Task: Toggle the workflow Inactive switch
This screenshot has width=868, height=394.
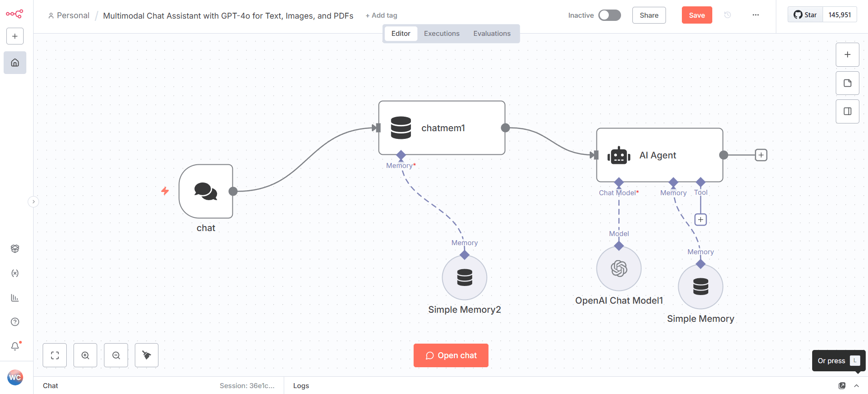Action: [609, 15]
